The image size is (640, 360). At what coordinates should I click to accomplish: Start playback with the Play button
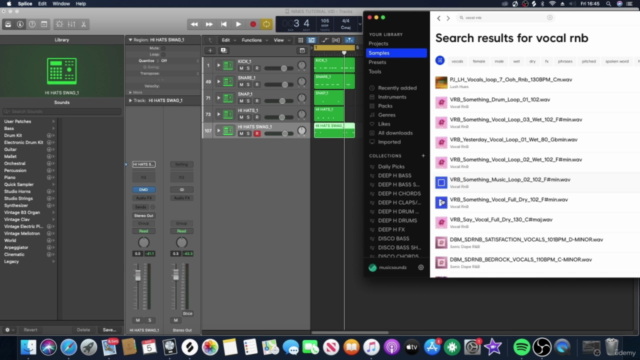point(238,24)
